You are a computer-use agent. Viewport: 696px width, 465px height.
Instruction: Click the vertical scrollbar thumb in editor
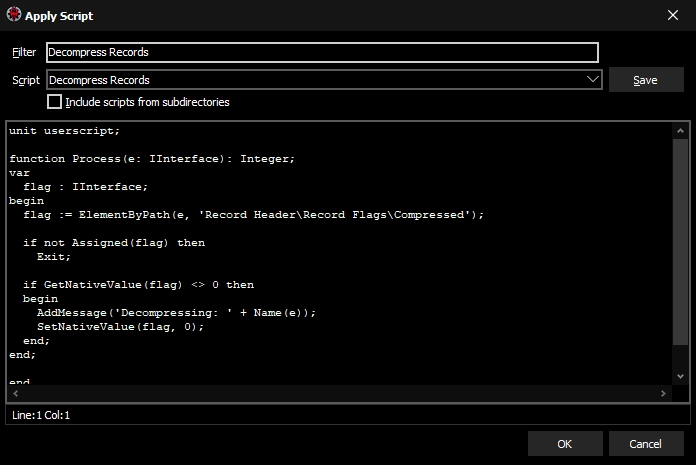(680, 240)
